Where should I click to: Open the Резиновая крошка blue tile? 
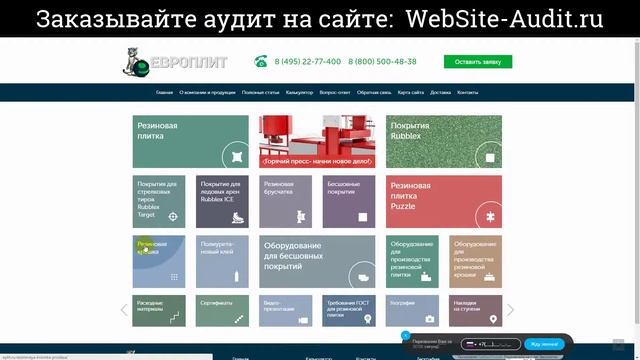tap(159, 262)
